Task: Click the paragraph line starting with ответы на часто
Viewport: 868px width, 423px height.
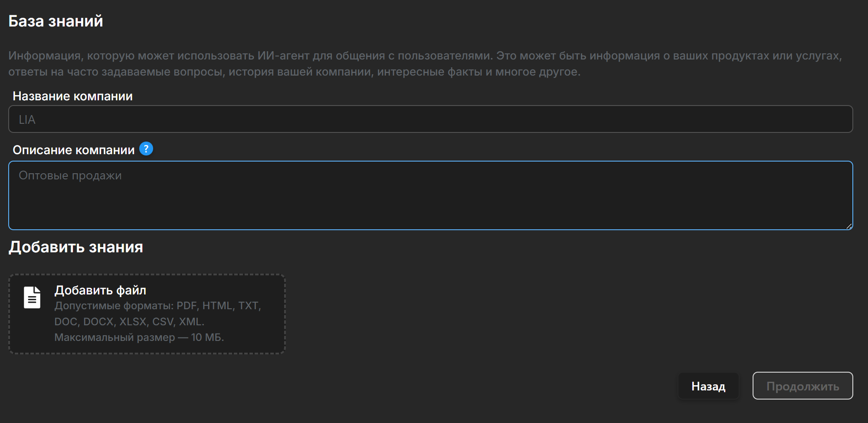Action: [294, 72]
